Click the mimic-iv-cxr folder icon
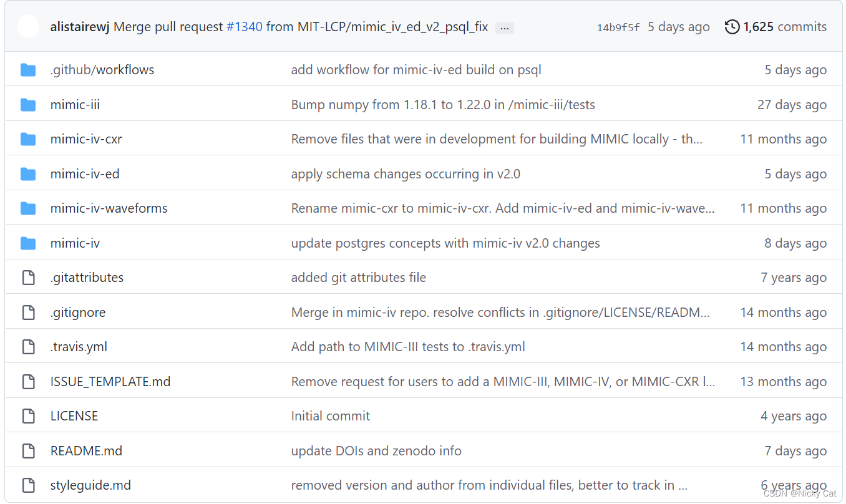Screen dimensions: 846x504 (x=28, y=138)
